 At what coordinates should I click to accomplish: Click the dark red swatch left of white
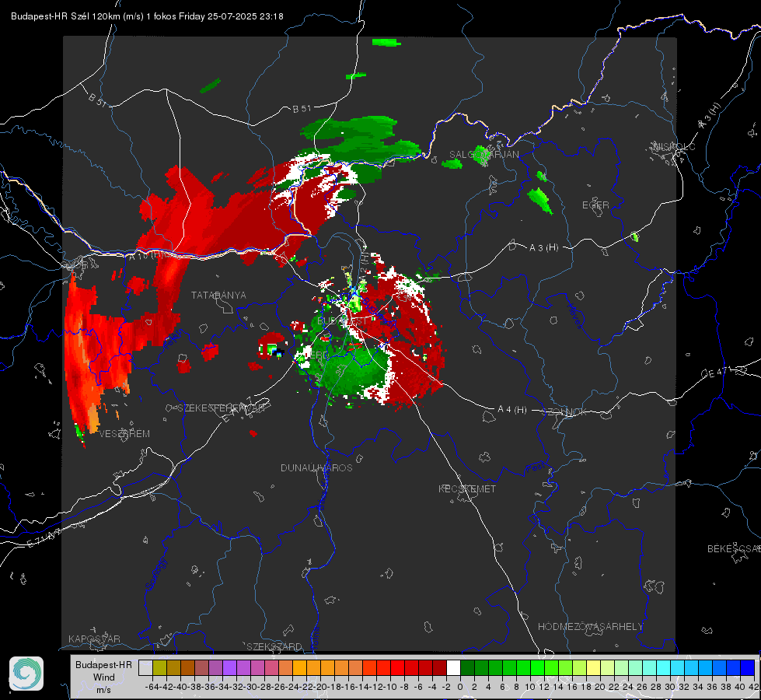(x=440, y=667)
